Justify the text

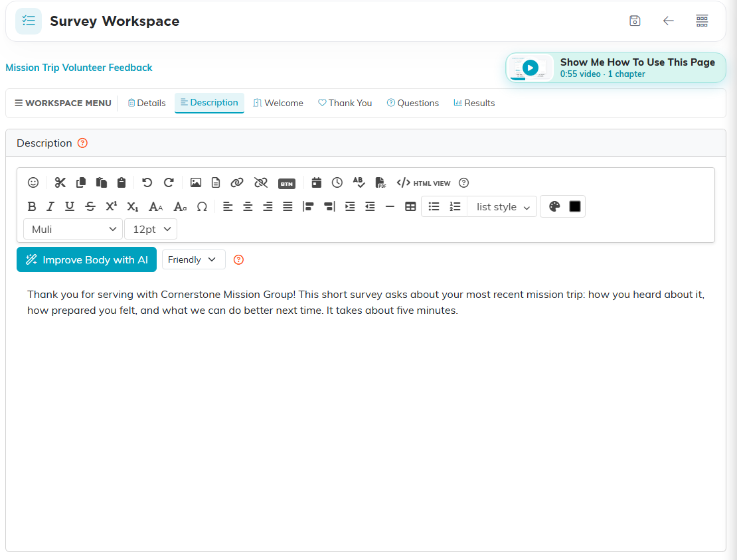(x=287, y=206)
